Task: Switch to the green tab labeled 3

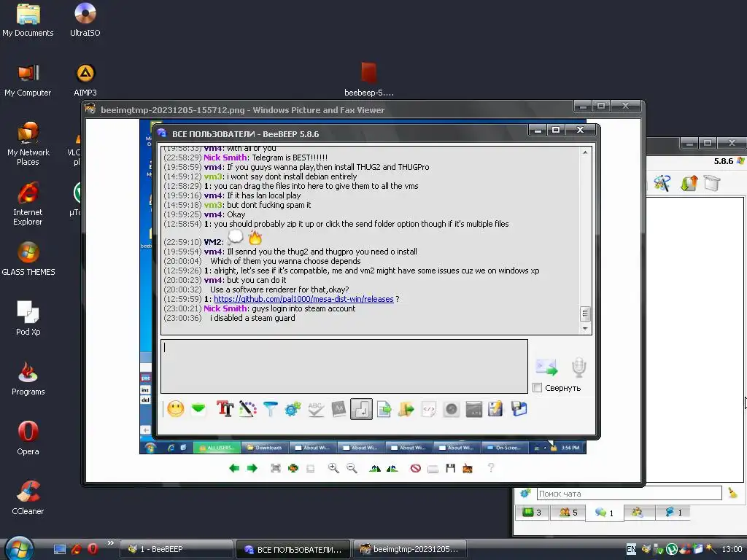Action: [532, 513]
